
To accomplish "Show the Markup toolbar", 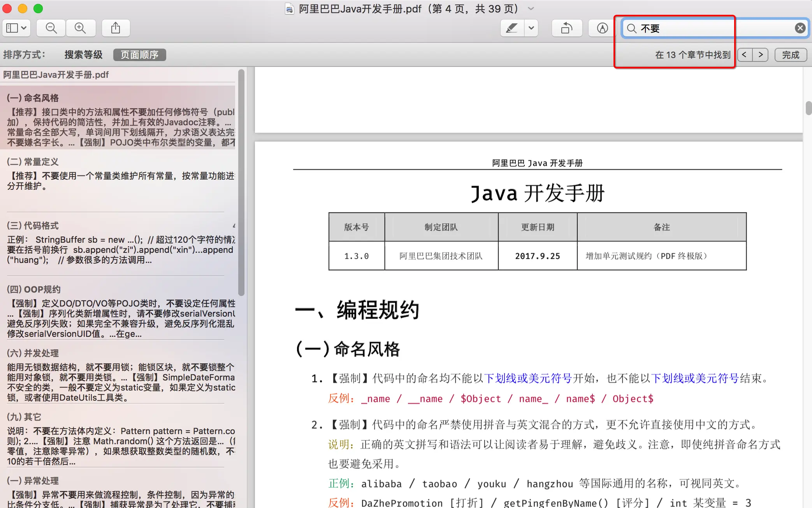I will [602, 28].
